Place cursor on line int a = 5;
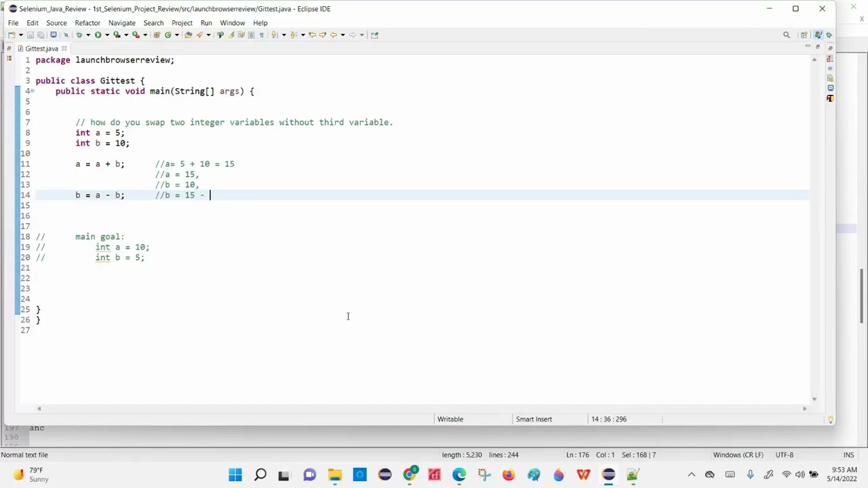Viewport: 868px width, 488px height. (x=100, y=133)
